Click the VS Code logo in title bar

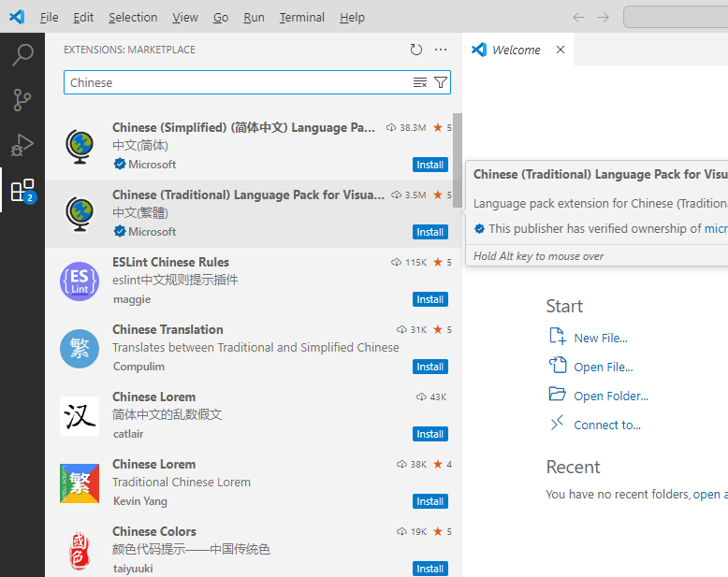coord(17,17)
